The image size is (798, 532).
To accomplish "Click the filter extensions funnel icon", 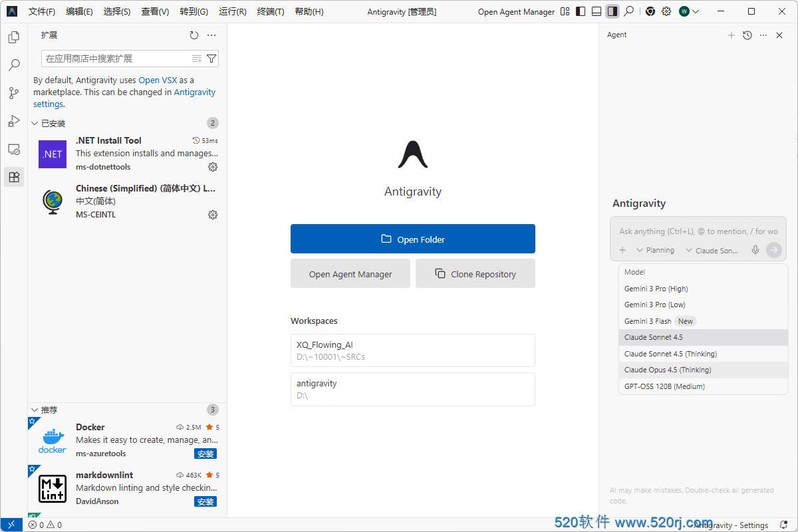I will 211,59.
